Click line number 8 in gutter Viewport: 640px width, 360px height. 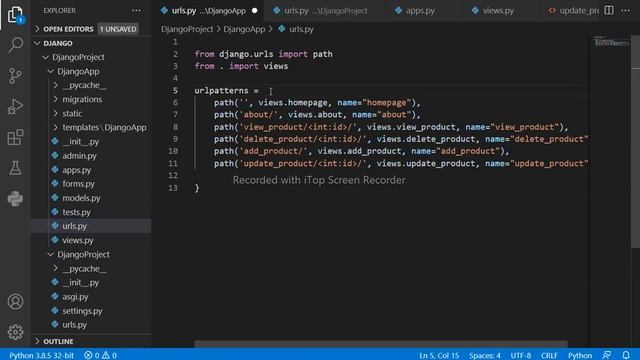[175, 127]
